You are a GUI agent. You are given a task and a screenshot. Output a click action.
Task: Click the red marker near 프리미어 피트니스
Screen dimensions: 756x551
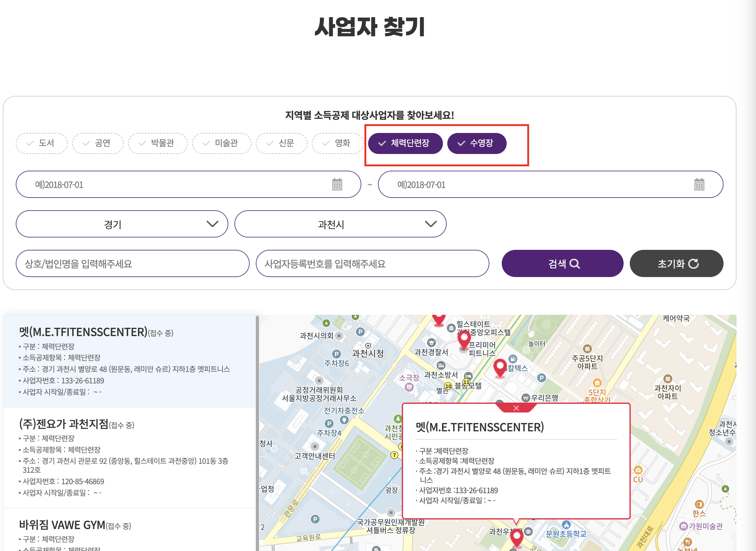coord(464,339)
